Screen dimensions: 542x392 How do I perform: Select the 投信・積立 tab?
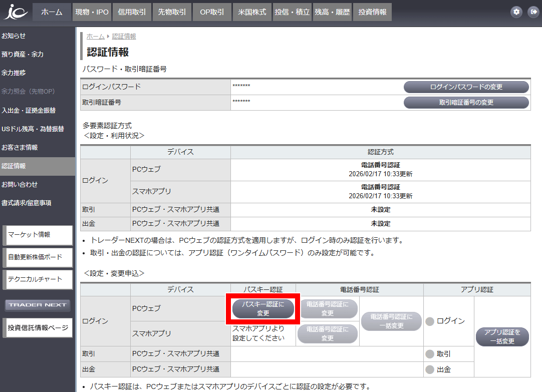pyautogui.click(x=292, y=12)
